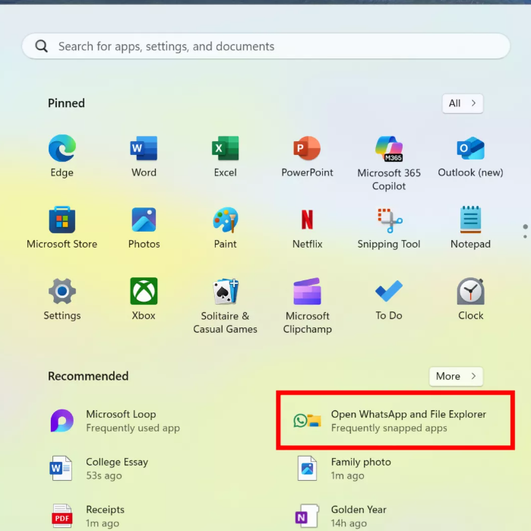Launch the Xbox app
The width and height of the screenshot is (531, 531).
[144, 299]
